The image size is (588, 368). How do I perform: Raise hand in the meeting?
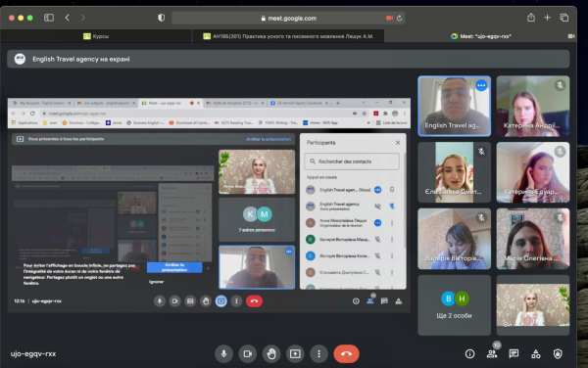[x=271, y=353]
